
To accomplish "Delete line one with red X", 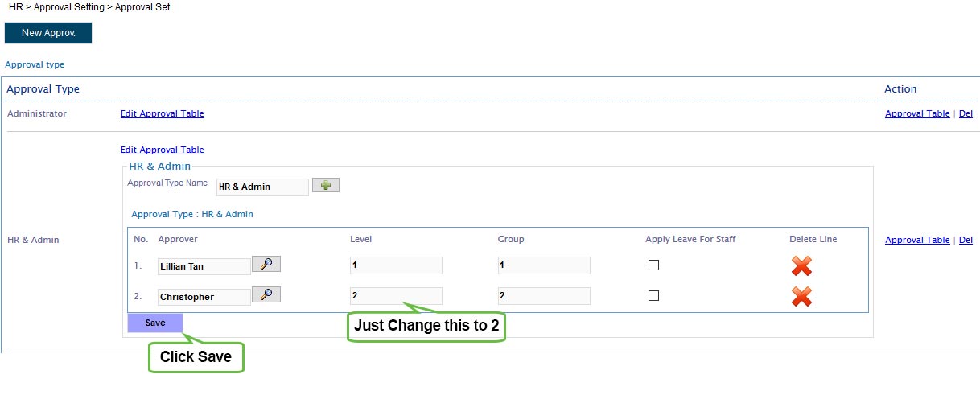I will point(801,265).
